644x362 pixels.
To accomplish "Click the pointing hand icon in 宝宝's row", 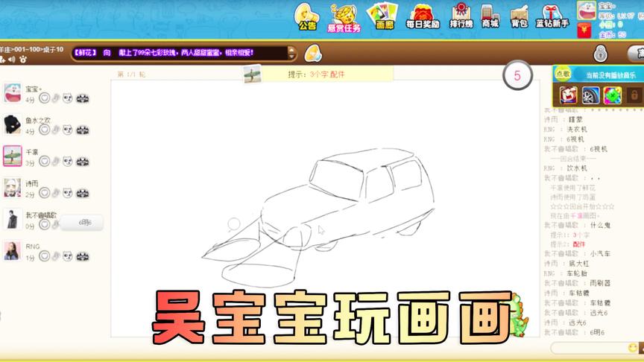I will (56, 98).
